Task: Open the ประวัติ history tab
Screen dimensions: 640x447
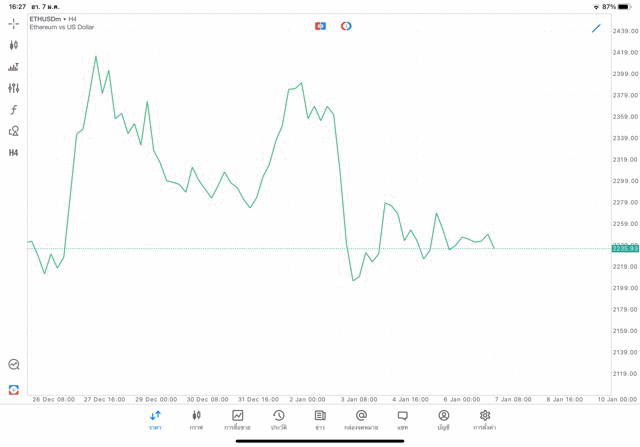Action: pyautogui.click(x=279, y=420)
